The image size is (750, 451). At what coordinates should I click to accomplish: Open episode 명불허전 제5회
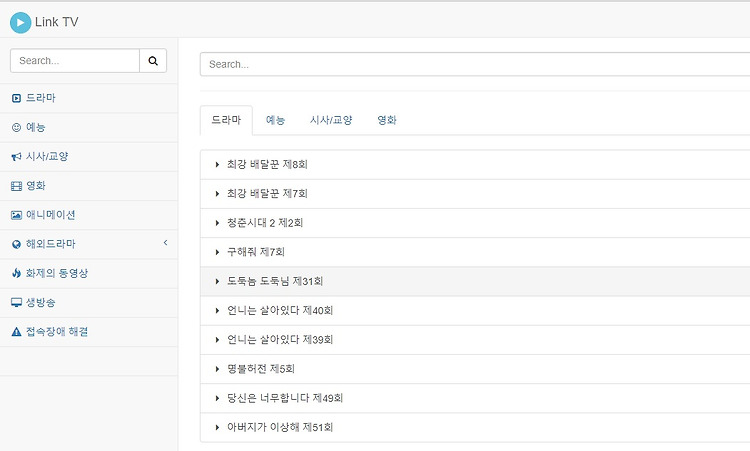pyautogui.click(x=261, y=369)
